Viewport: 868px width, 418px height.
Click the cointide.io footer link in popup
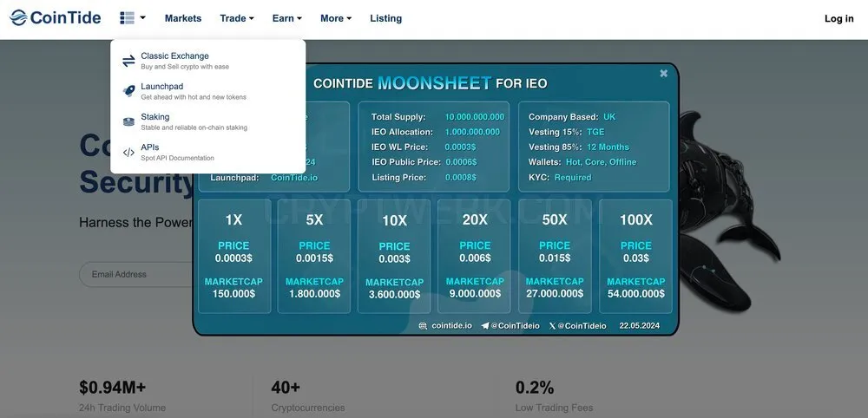tap(451, 326)
